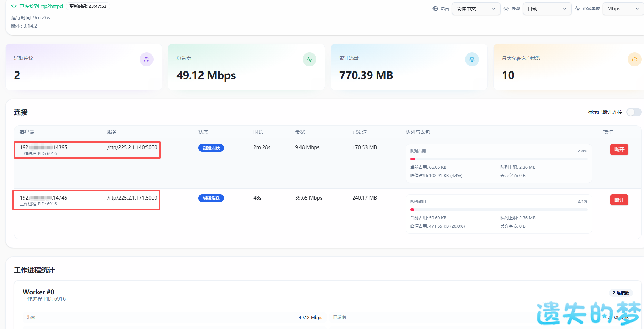Open the 自动 appearance dropdown
The width and height of the screenshot is (644, 329).
pos(547,9)
